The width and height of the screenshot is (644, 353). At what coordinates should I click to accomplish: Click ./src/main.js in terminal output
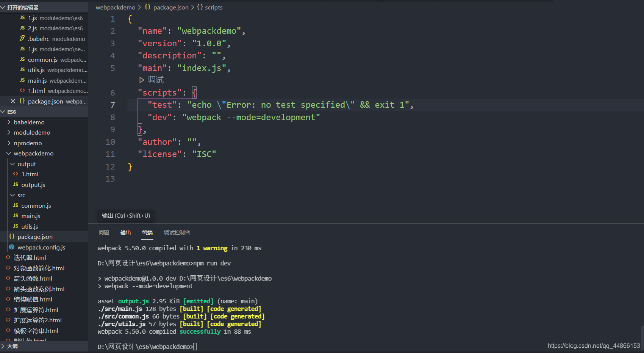[120, 309]
